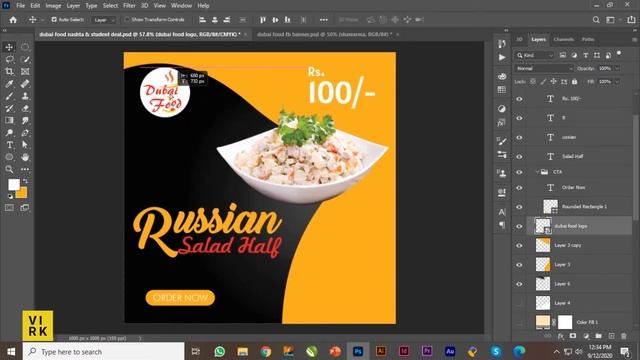Open the Opacity slider dropdown arrow

coord(617,69)
